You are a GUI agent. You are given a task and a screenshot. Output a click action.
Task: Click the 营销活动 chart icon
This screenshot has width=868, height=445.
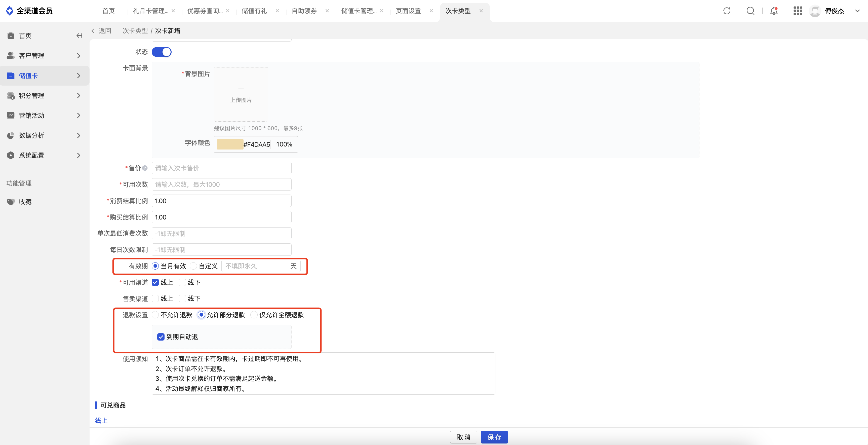click(11, 115)
